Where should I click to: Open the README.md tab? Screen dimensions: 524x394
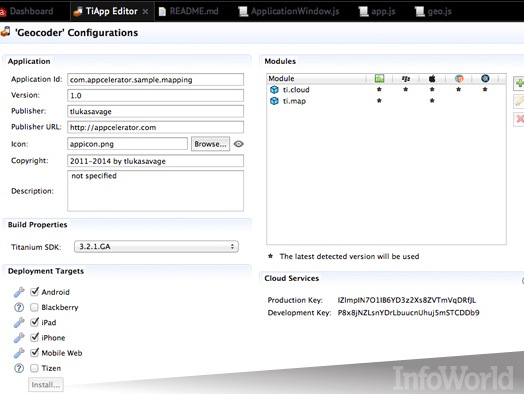point(188,11)
